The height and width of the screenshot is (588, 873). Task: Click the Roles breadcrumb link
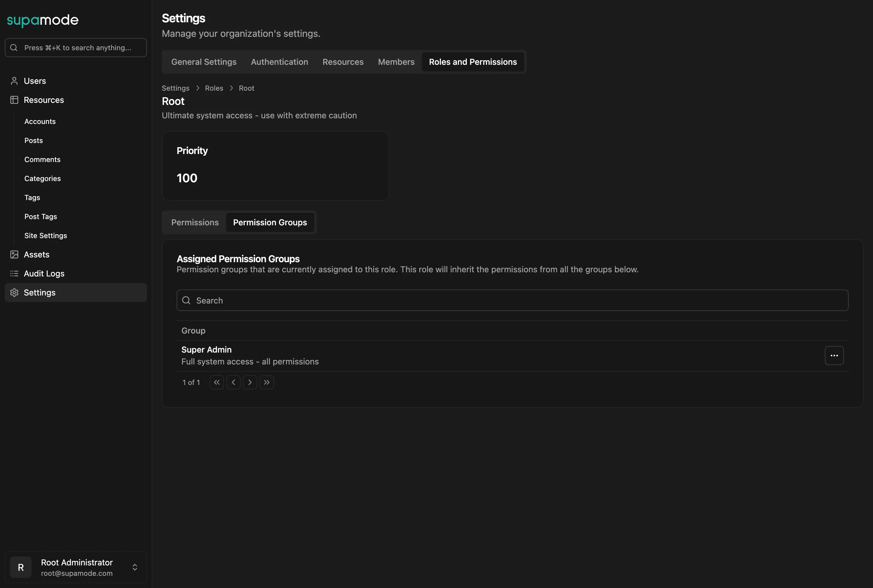pyautogui.click(x=214, y=88)
